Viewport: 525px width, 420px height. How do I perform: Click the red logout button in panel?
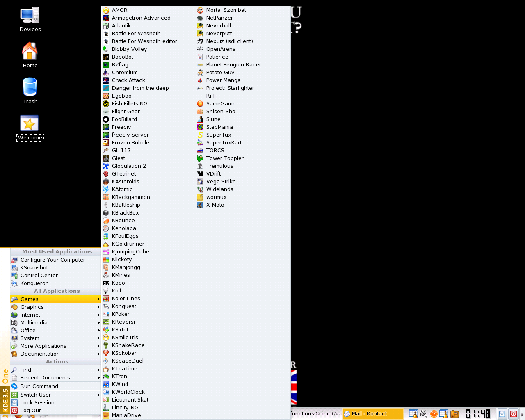point(513,414)
